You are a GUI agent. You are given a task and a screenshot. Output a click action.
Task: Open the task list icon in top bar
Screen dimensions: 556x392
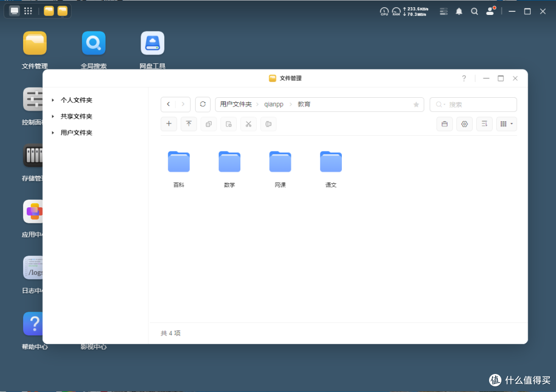click(x=444, y=12)
